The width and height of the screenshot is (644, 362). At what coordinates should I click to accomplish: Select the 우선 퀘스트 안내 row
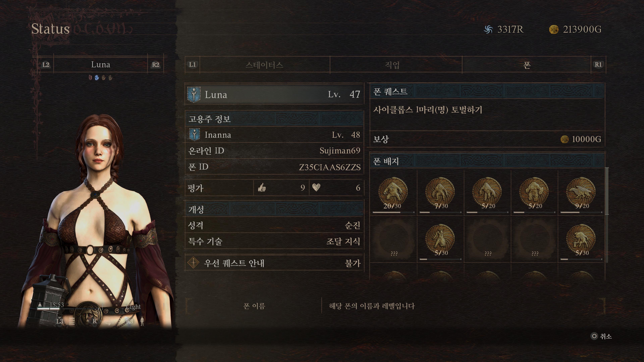click(274, 263)
